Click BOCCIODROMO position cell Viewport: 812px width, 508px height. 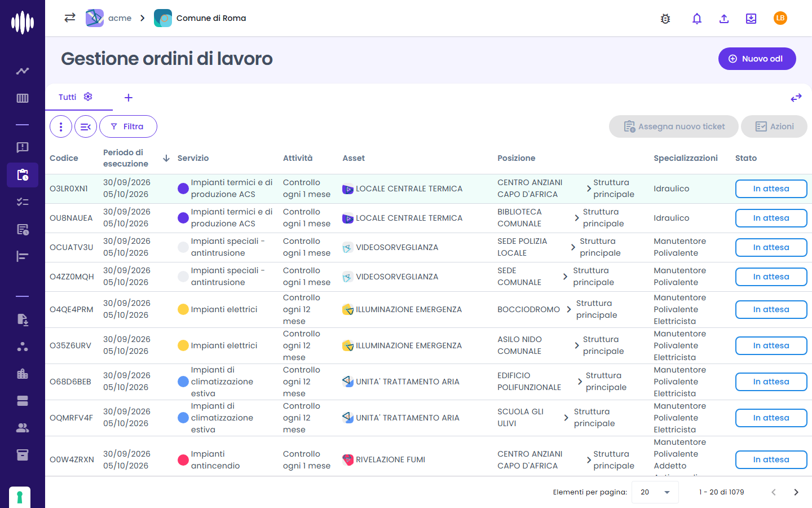[528, 309]
